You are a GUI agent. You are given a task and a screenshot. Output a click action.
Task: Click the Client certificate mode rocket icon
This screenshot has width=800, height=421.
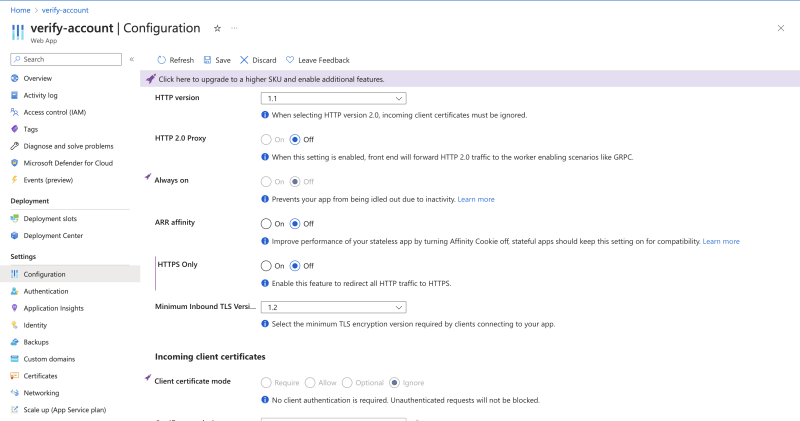click(x=147, y=378)
